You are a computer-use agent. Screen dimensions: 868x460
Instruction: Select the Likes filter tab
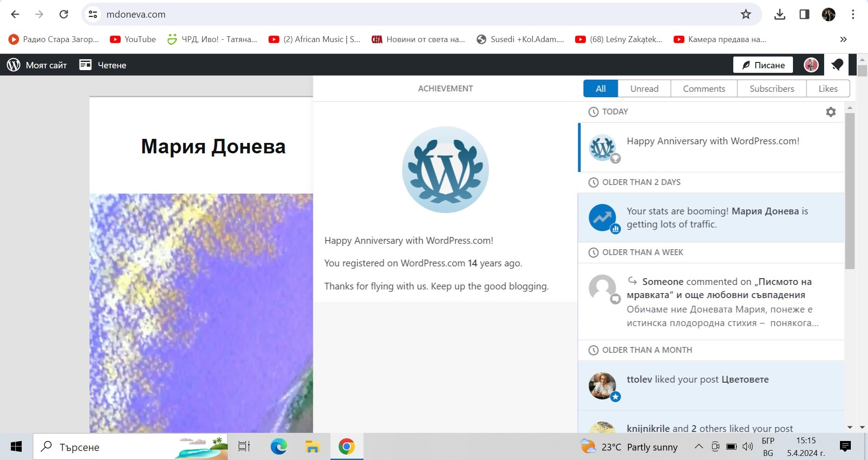tap(828, 89)
